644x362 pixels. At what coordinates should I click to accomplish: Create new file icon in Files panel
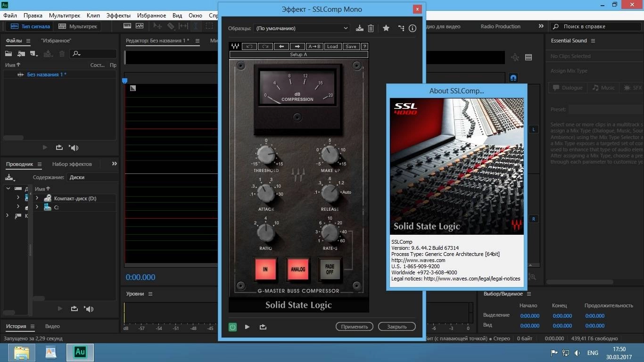(33, 54)
